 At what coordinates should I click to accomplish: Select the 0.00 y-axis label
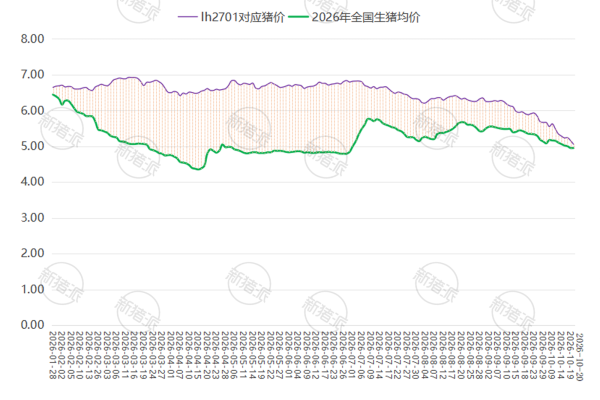[33, 325]
